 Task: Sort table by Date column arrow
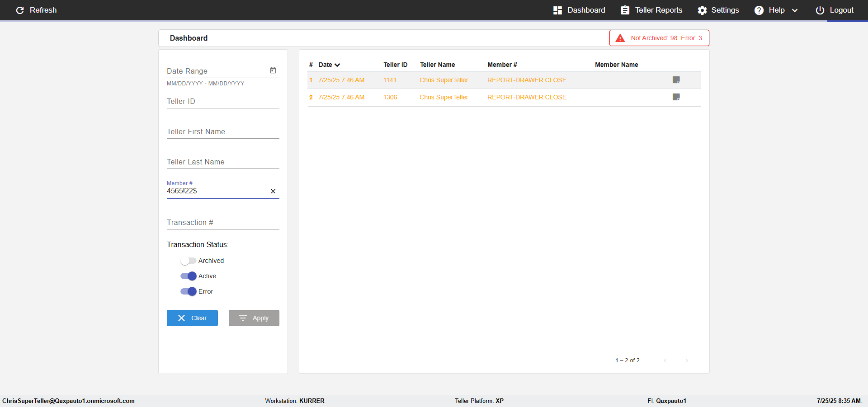point(337,65)
